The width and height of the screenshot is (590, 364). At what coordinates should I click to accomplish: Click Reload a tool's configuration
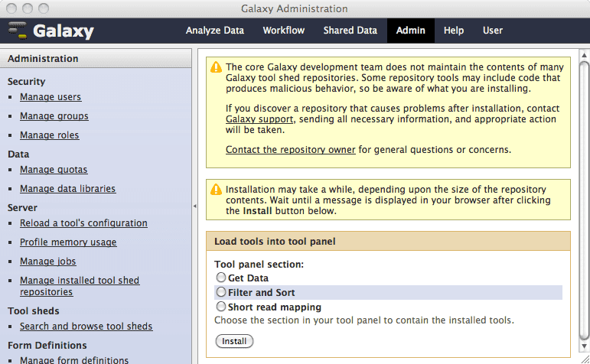tap(83, 223)
